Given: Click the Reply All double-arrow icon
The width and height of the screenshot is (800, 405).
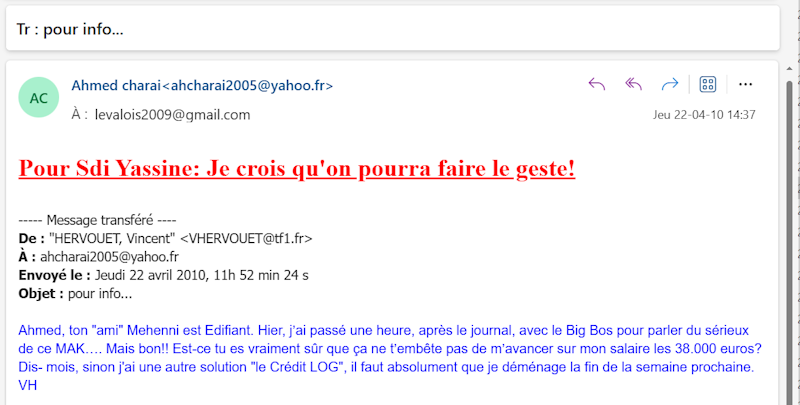Looking at the screenshot, I should pyautogui.click(x=633, y=84).
